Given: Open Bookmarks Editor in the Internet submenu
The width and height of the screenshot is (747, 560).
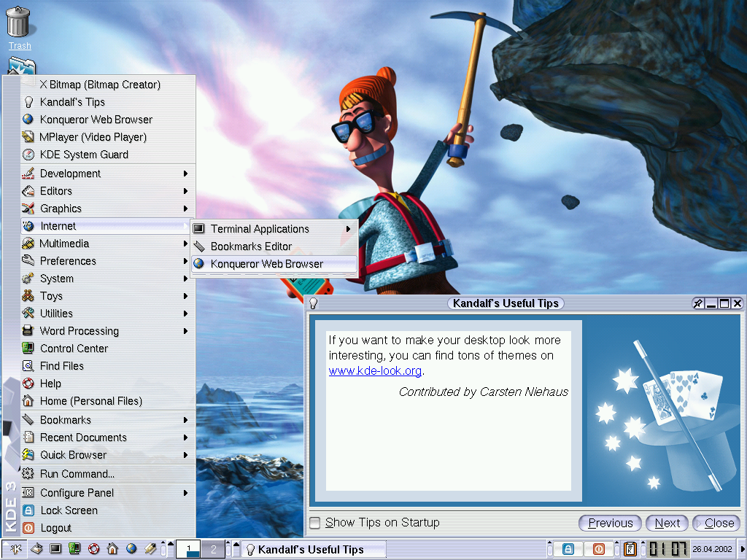Looking at the screenshot, I should point(274,246).
